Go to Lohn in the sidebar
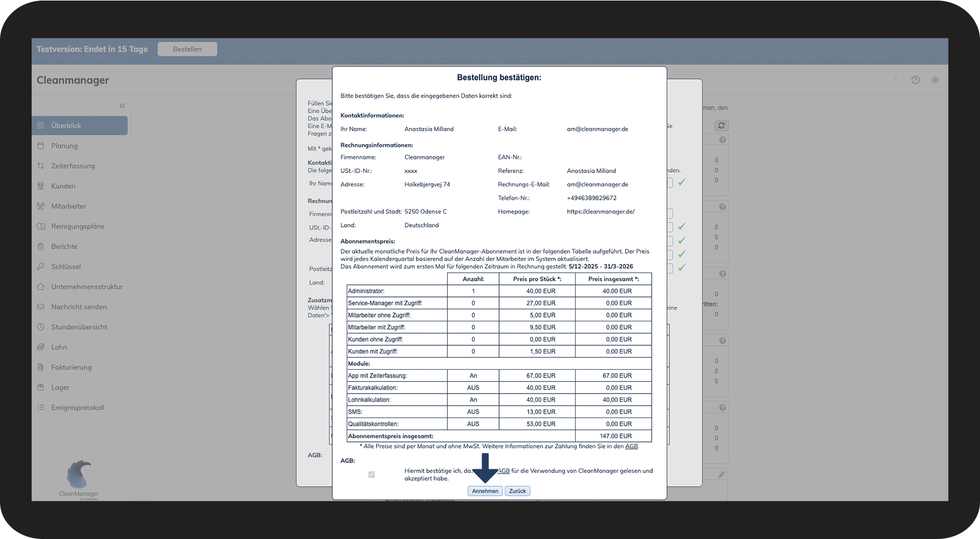Viewport: 980px width, 539px height. (59, 347)
